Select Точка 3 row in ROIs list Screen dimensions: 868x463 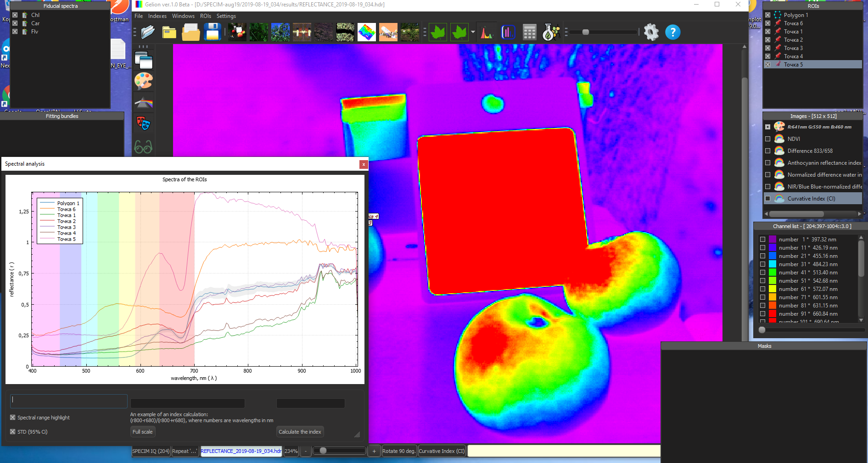pos(812,48)
